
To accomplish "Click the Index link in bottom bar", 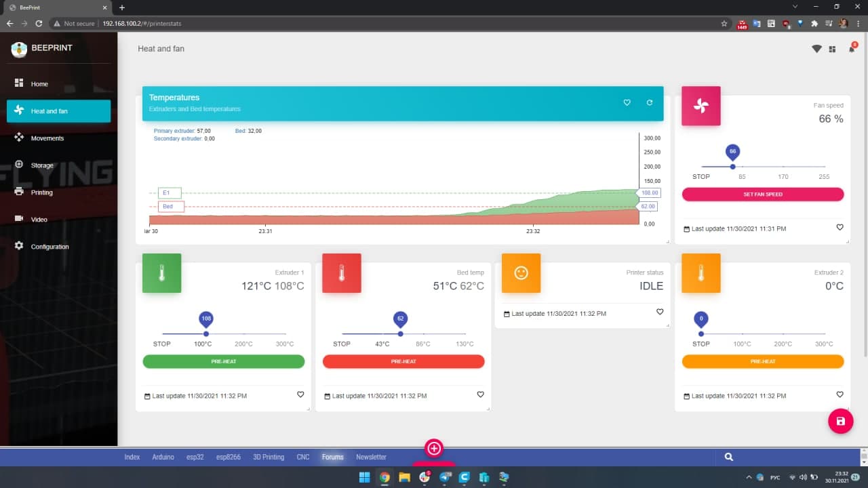I will pyautogui.click(x=132, y=457).
